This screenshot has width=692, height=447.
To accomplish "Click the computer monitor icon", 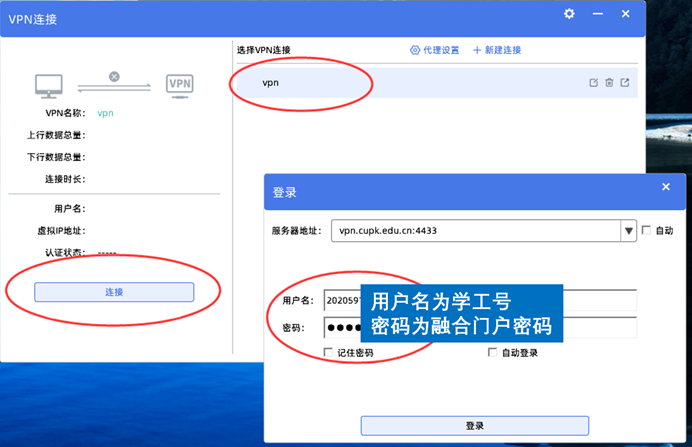I will pyautogui.click(x=50, y=85).
